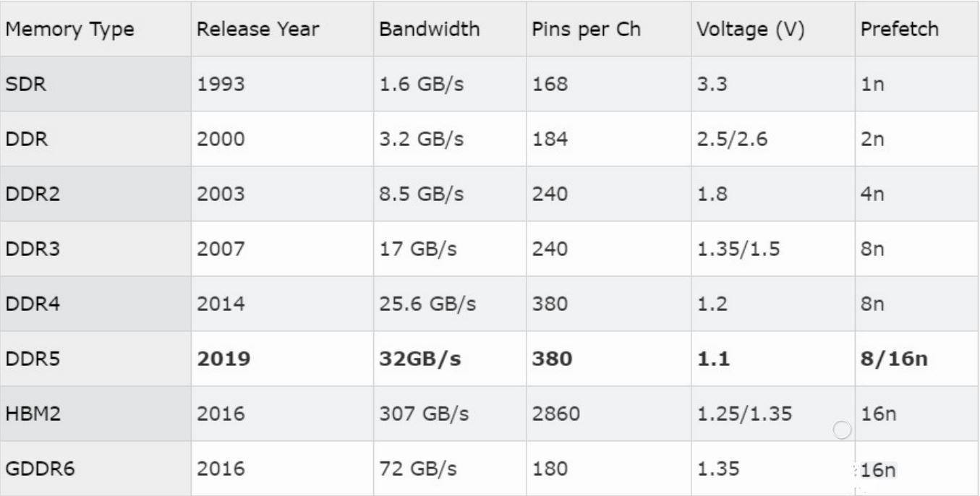Click the 2860 pins per channel cell
Viewport: 980px width, 496px height.
pyautogui.click(x=555, y=414)
